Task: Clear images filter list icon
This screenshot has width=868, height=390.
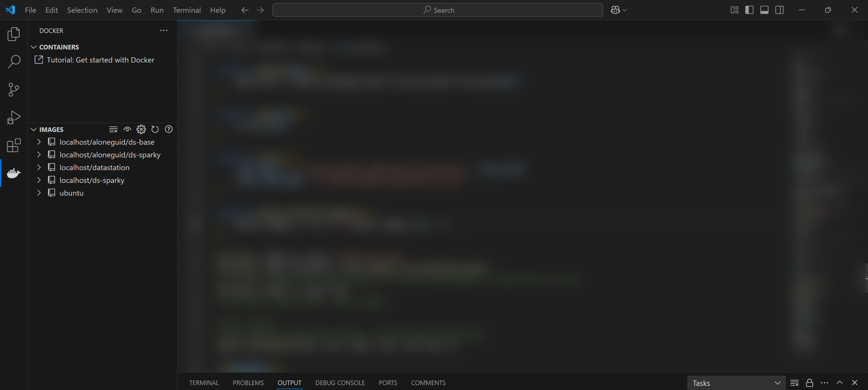Action: (x=113, y=129)
